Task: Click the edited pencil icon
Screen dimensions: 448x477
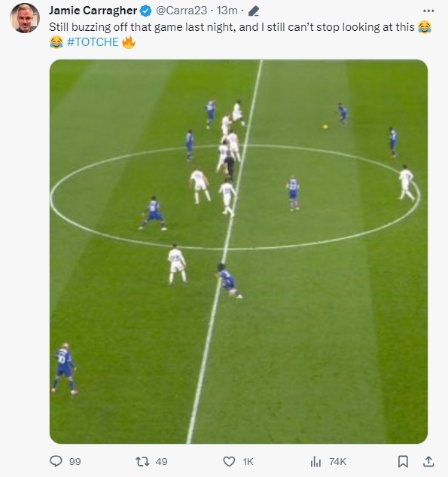Action: click(254, 11)
